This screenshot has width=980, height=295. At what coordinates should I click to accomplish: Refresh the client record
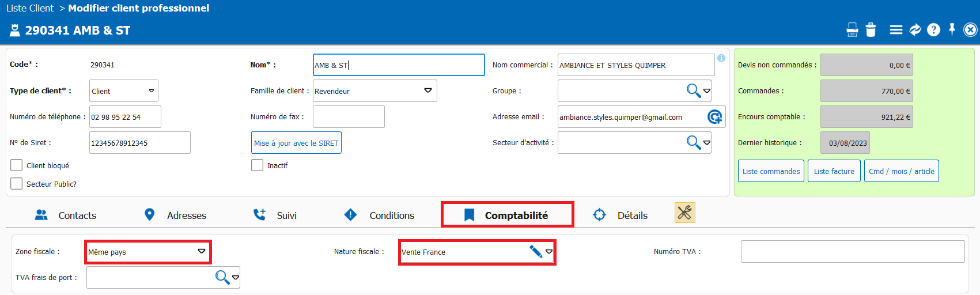click(x=915, y=30)
